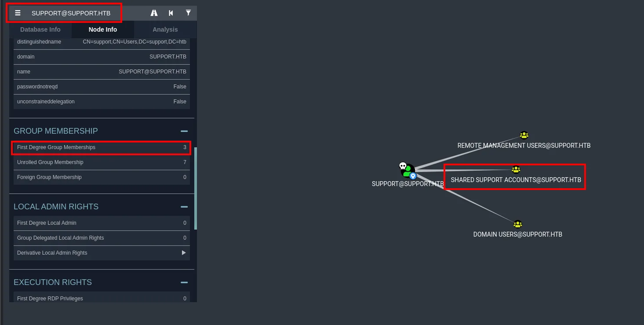This screenshot has width=644, height=325.
Task: Select the Domain Users group node
Action: (x=518, y=224)
